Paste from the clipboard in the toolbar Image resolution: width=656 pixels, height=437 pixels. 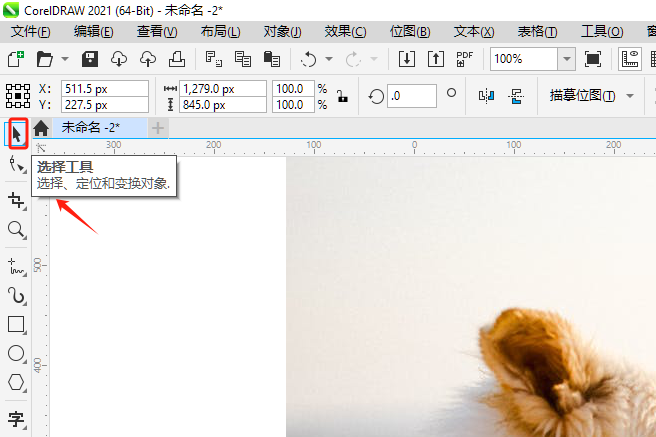click(x=272, y=59)
